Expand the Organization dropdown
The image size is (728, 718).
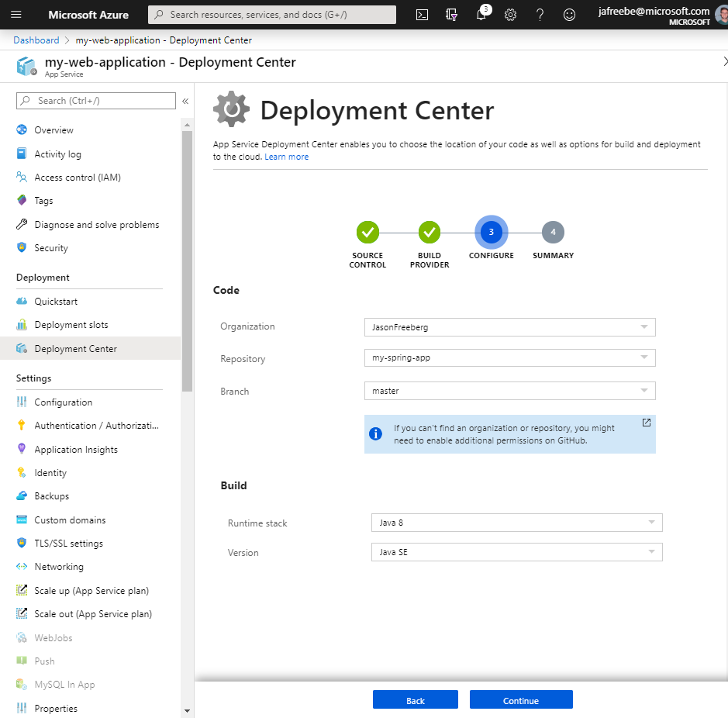pos(509,327)
